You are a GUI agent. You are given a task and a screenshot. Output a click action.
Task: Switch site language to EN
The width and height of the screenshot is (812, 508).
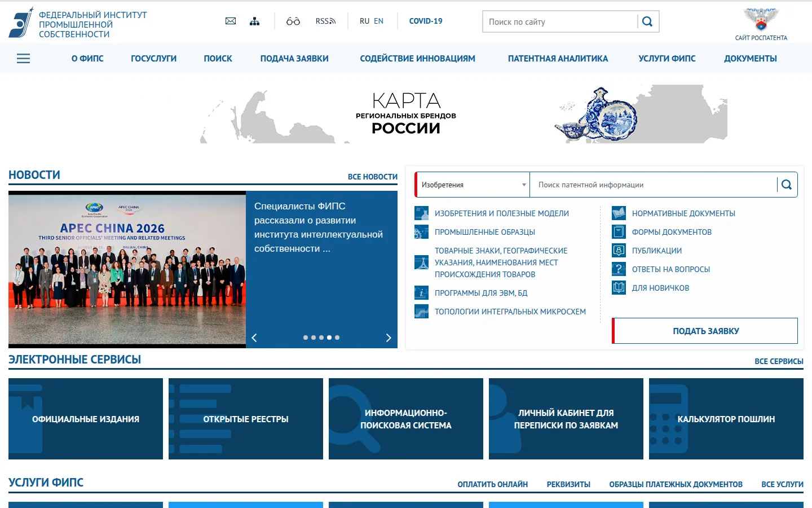pos(378,21)
